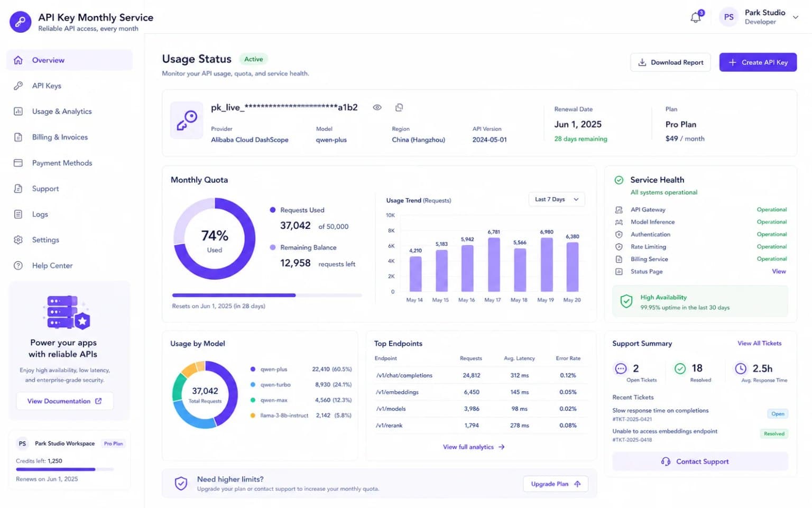Click the Model Inference status icon
The height and width of the screenshot is (508, 812).
tap(619, 222)
